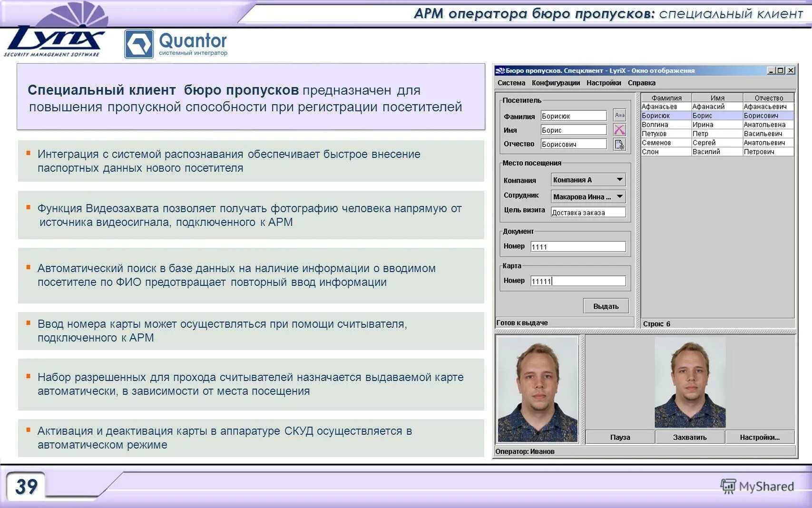Image resolution: width=812 pixels, height=508 pixels.
Task: Select the Семенов row in the table
Action: [717, 143]
